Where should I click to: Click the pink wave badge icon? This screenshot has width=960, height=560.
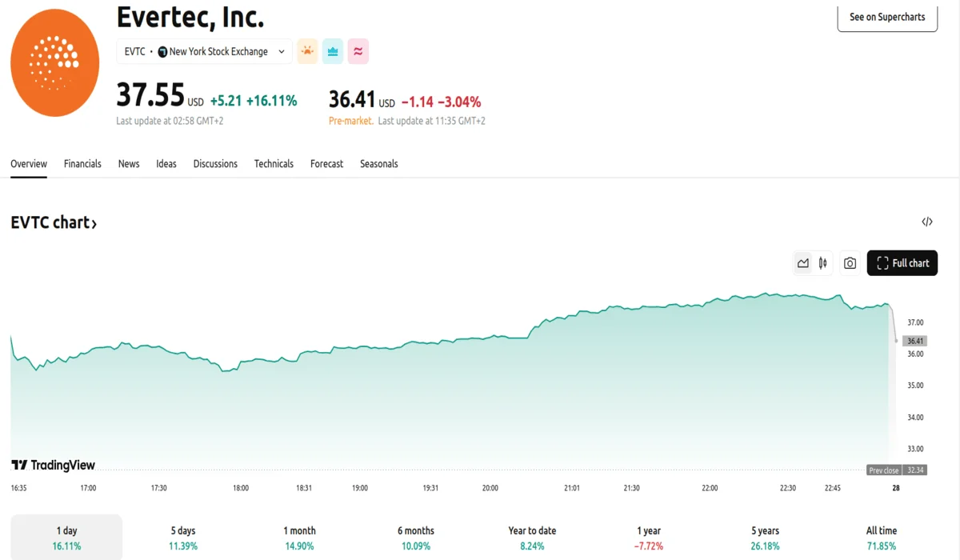[358, 51]
